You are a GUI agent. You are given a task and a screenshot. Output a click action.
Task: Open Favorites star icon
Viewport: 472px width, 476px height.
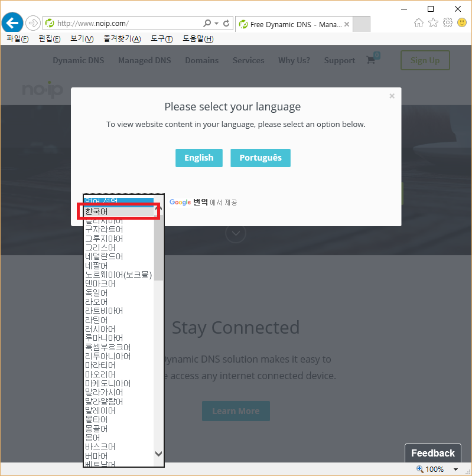pos(433,23)
